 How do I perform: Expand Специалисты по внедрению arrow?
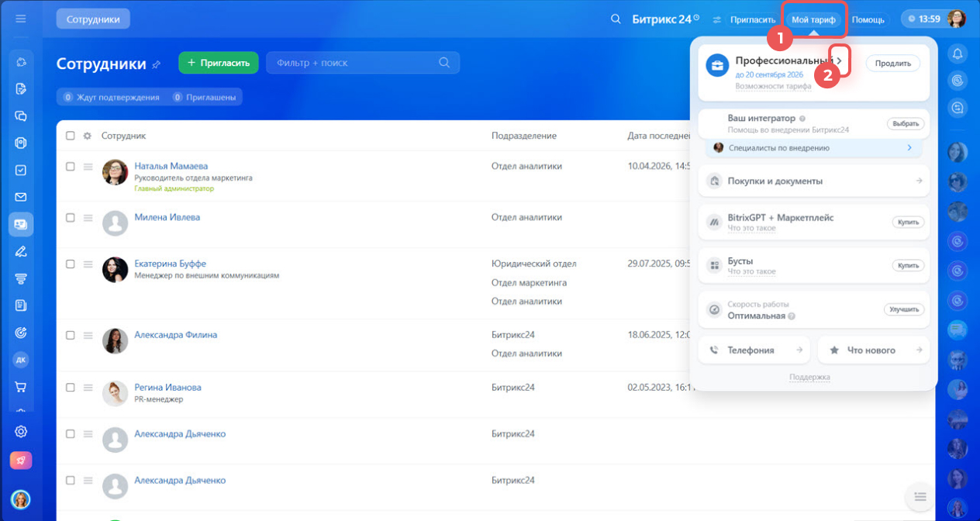pyautogui.click(x=909, y=148)
